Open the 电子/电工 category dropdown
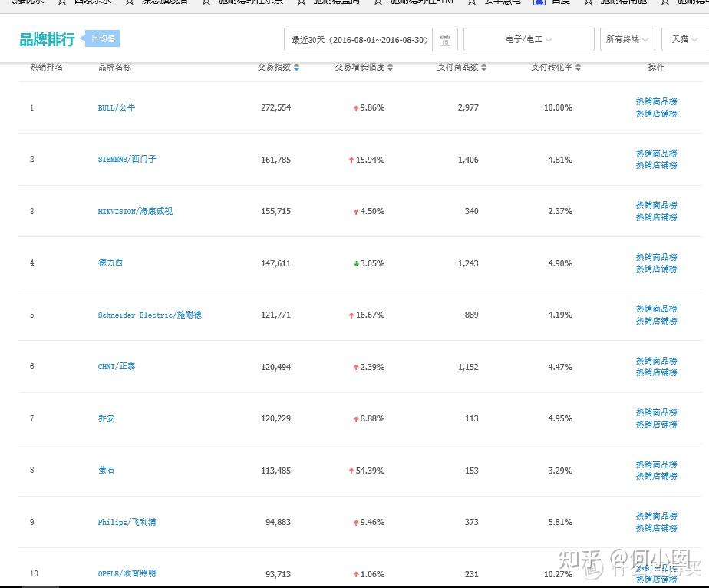The height and width of the screenshot is (588, 709). (x=529, y=39)
